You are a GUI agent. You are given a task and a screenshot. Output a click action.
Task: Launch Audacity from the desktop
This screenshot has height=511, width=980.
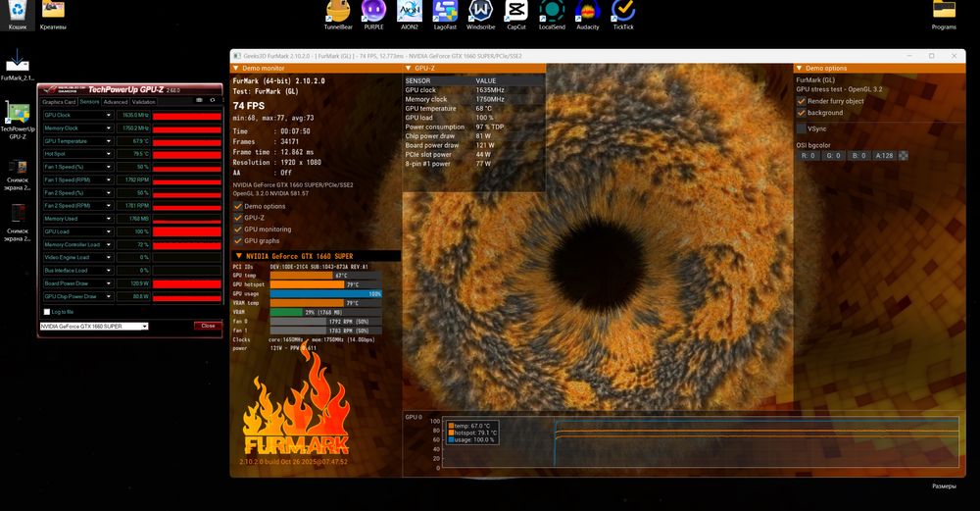pyautogui.click(x=587, y=15)
